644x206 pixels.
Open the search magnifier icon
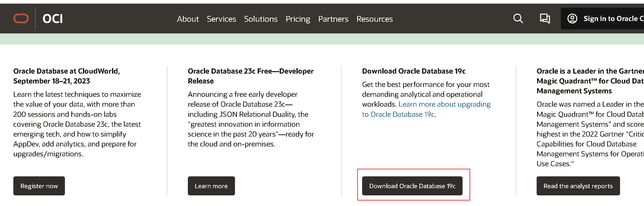518,19
